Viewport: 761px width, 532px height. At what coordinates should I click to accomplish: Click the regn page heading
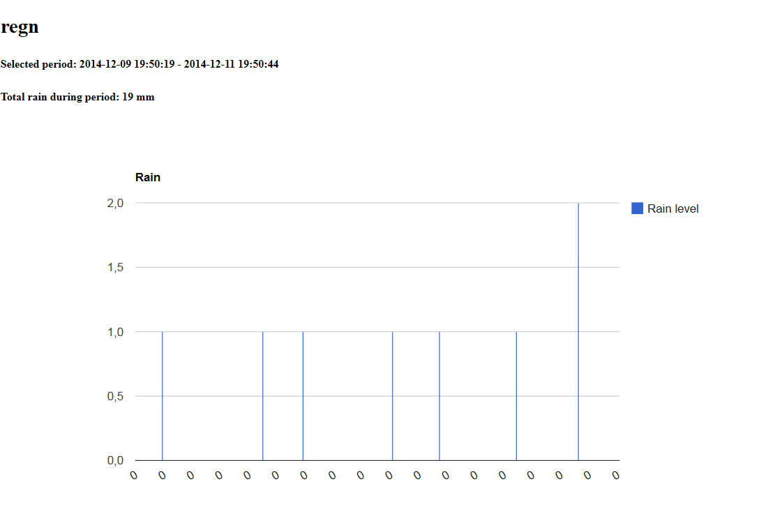(x=20, y=27)
